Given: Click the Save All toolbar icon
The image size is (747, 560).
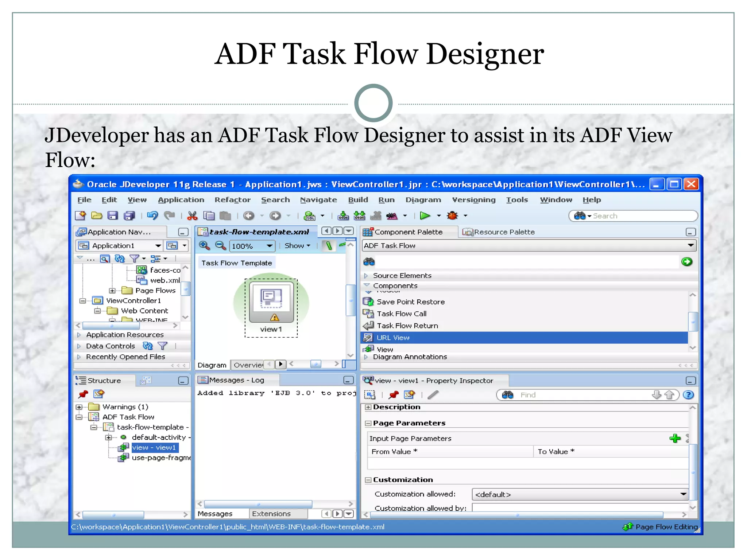Looking at the screenshot, I should tap(129, 216).
